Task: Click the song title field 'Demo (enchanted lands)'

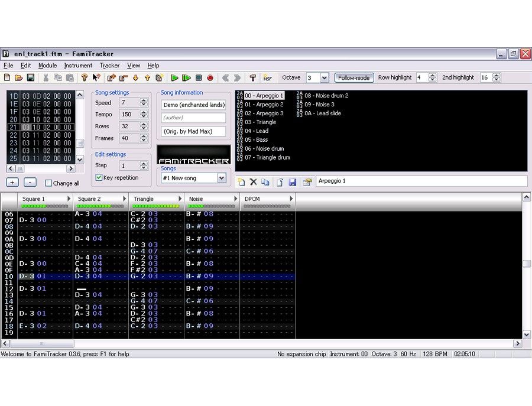Action: [x=193, y=105]
